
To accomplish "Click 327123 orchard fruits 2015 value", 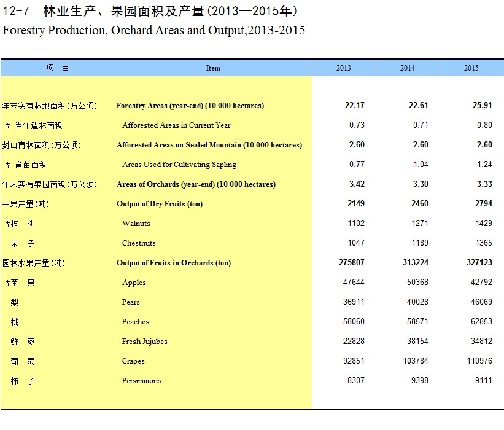I will click(x=479, y=262).
